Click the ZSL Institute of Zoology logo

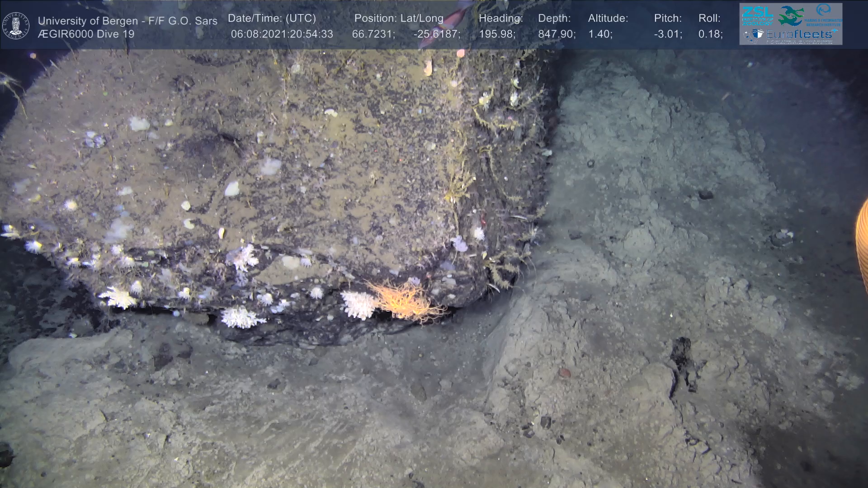point(757,16)
